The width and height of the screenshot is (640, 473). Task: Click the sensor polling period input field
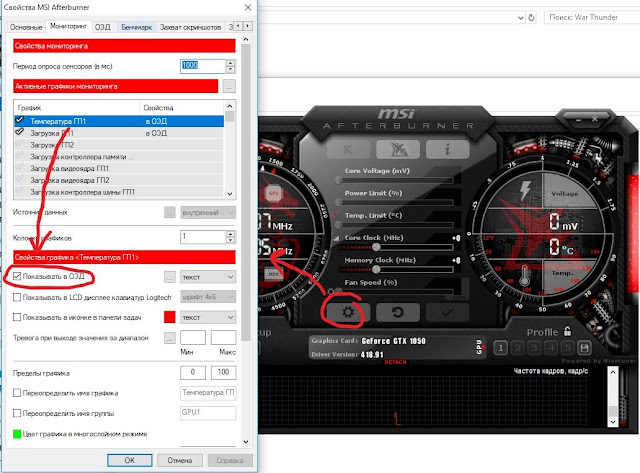pos(203,66)
